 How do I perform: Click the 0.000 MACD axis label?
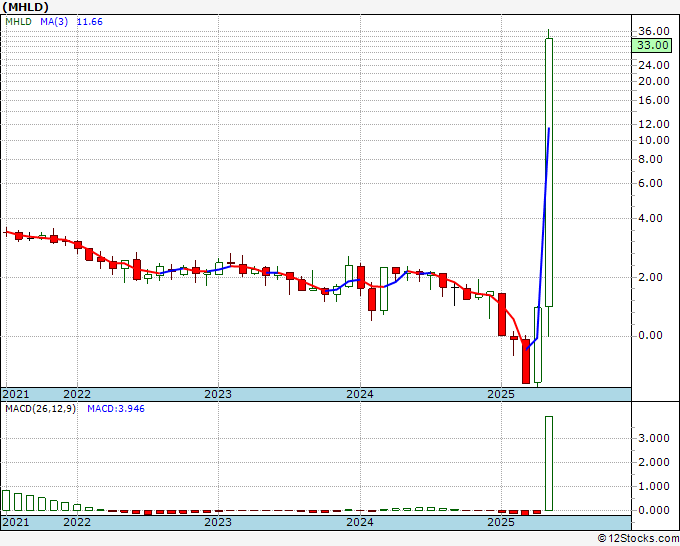tap(654, 510)
